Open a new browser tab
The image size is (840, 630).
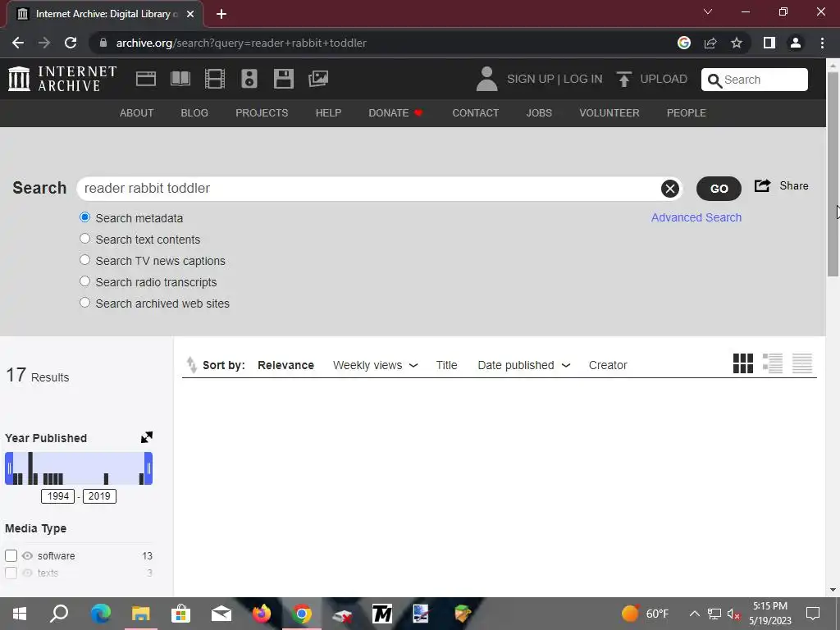[x=221, y=14]
